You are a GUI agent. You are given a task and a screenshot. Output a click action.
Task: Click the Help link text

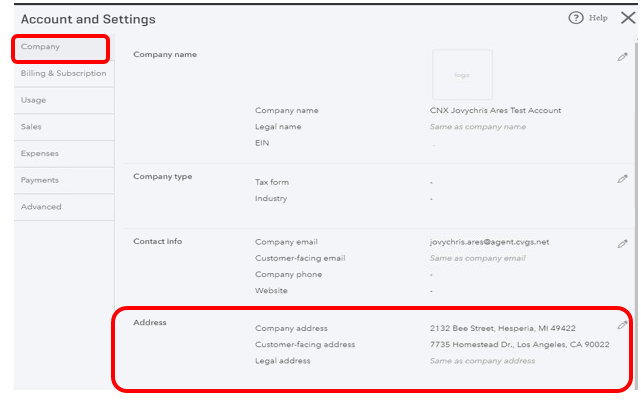pos(598,18)
